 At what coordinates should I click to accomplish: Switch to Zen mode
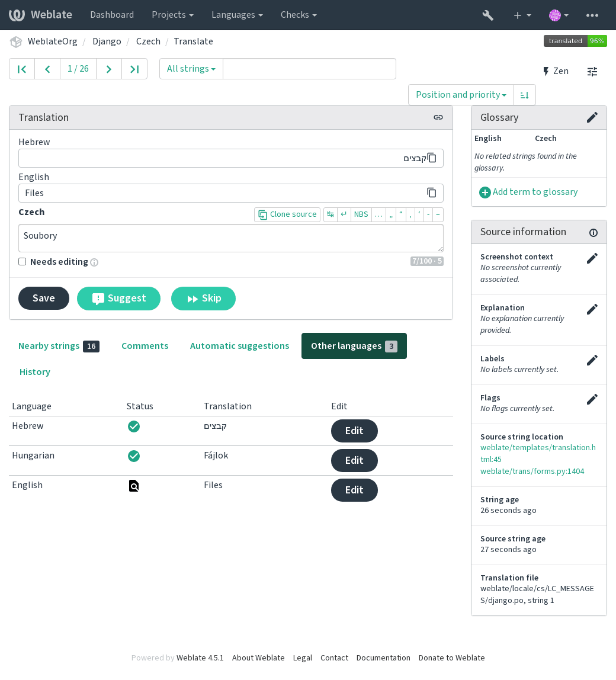coord(556,71)
